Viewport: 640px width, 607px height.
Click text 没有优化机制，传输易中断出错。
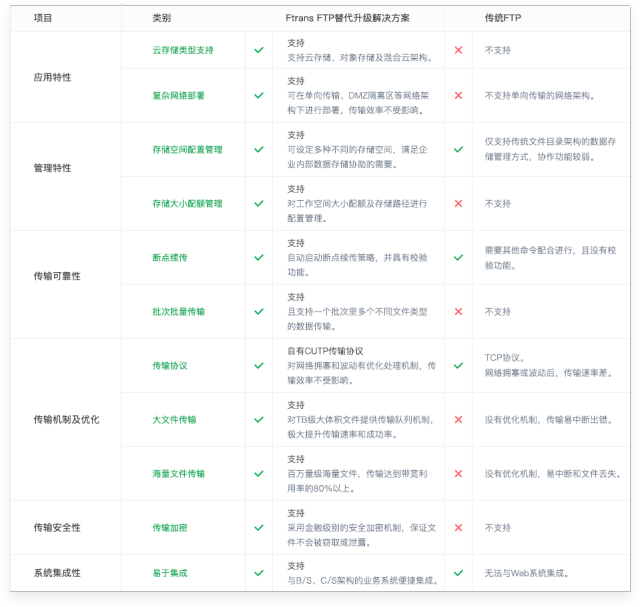tap(549, 420)
